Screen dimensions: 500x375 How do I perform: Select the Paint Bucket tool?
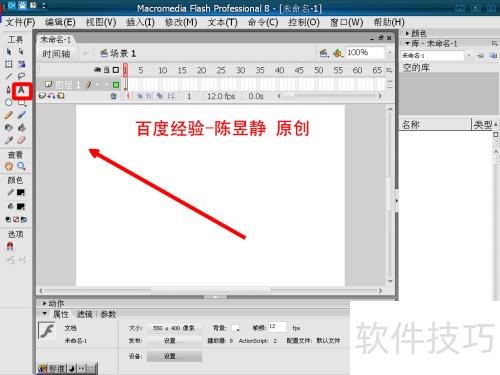tap(21, 128)
